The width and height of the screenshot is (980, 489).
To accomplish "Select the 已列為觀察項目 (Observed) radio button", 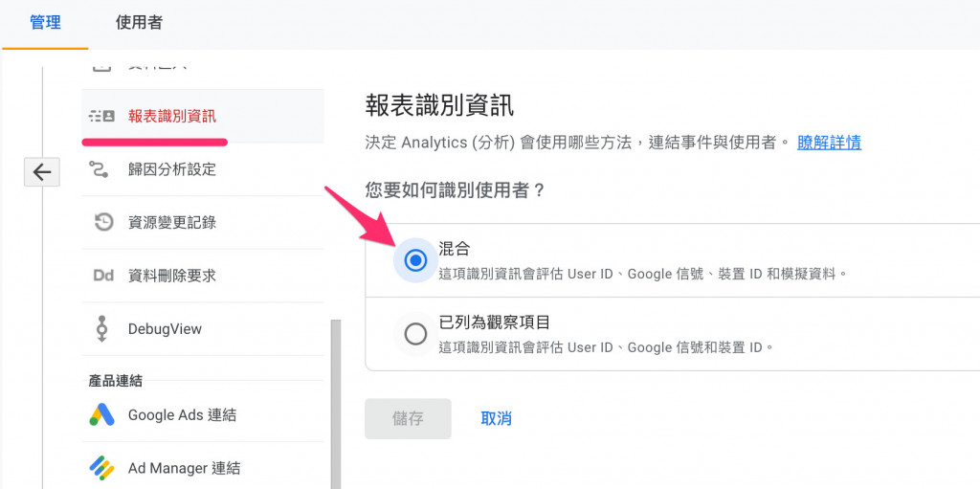I will tap(415, 334).
